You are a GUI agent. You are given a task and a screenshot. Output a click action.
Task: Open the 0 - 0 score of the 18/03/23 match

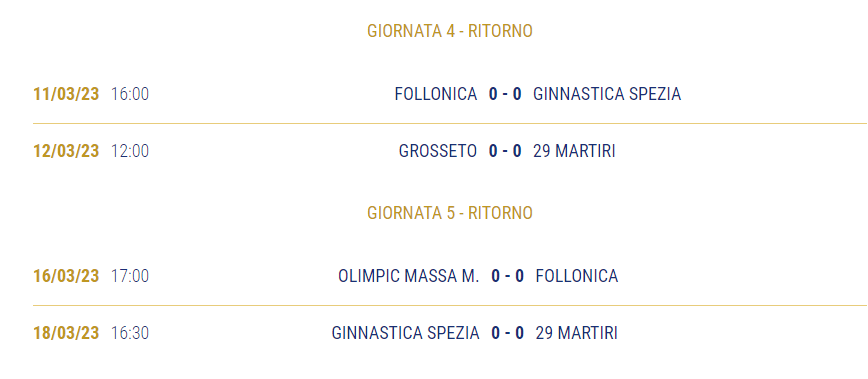tap(508, 333)
